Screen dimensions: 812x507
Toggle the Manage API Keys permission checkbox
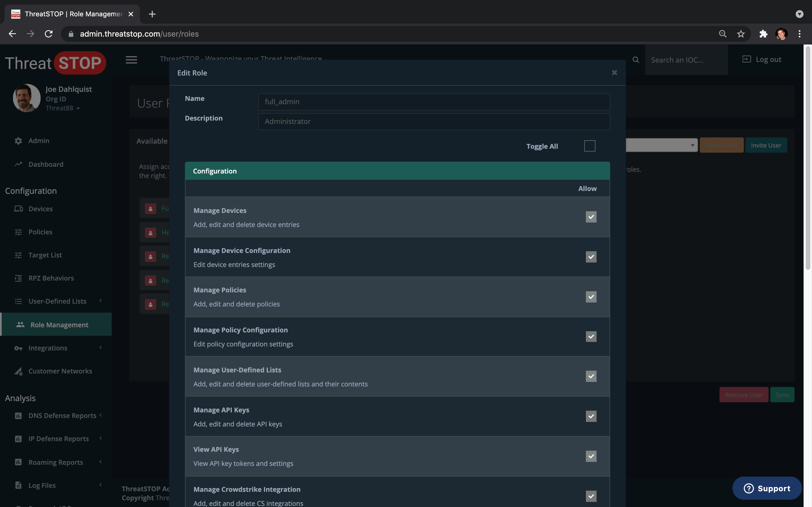pos(591,416)
